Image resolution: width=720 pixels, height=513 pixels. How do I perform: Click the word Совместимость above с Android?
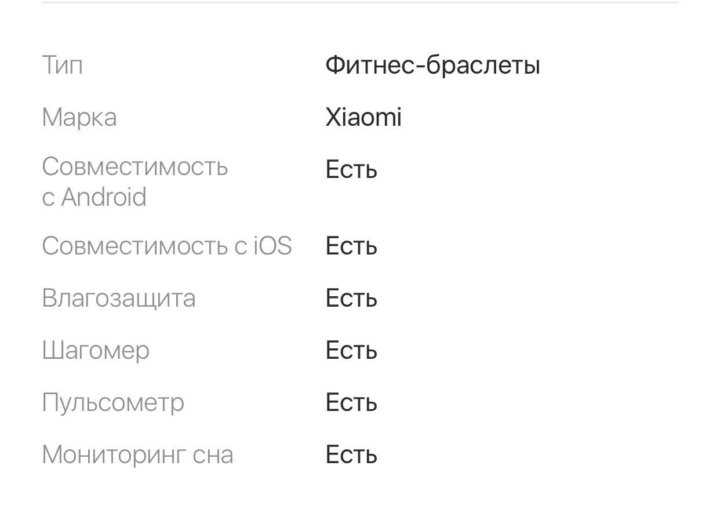click(x=135, y=166)
